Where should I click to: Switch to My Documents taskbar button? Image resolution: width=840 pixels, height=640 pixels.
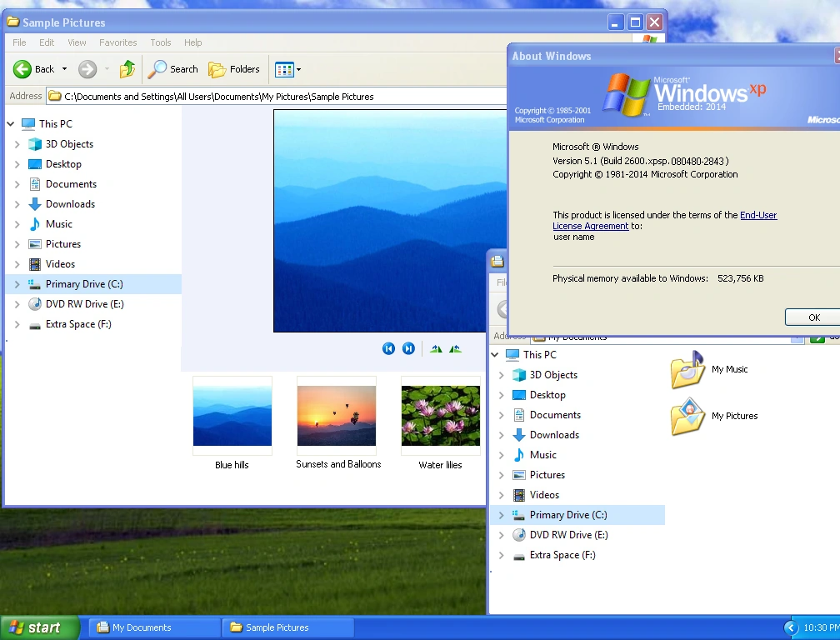154,627
